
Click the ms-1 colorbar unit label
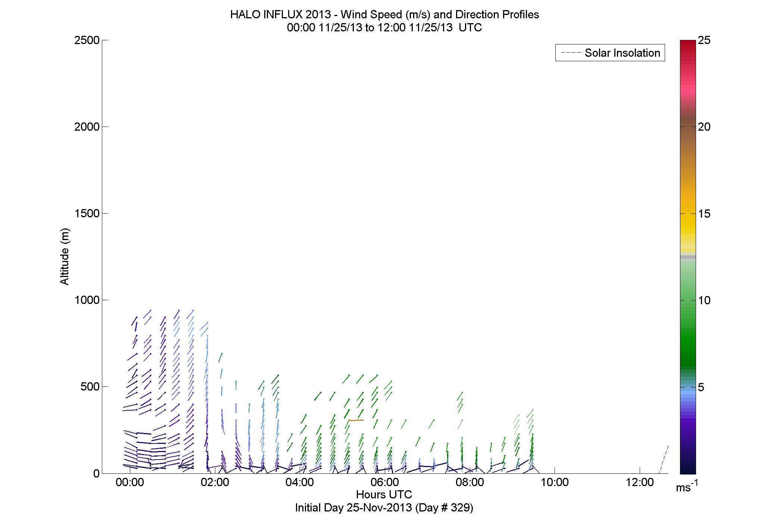point(687,487)
